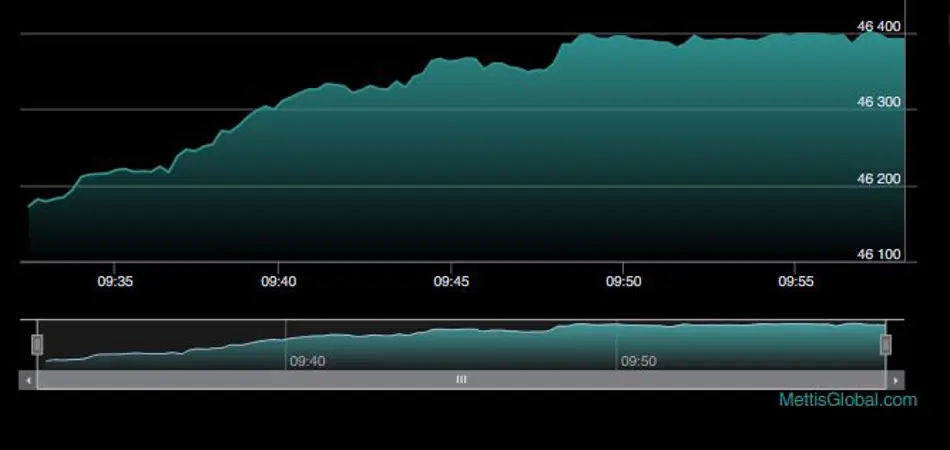Click the 46 200 y-axis label

pyautogui.click(x=879, y=179)
